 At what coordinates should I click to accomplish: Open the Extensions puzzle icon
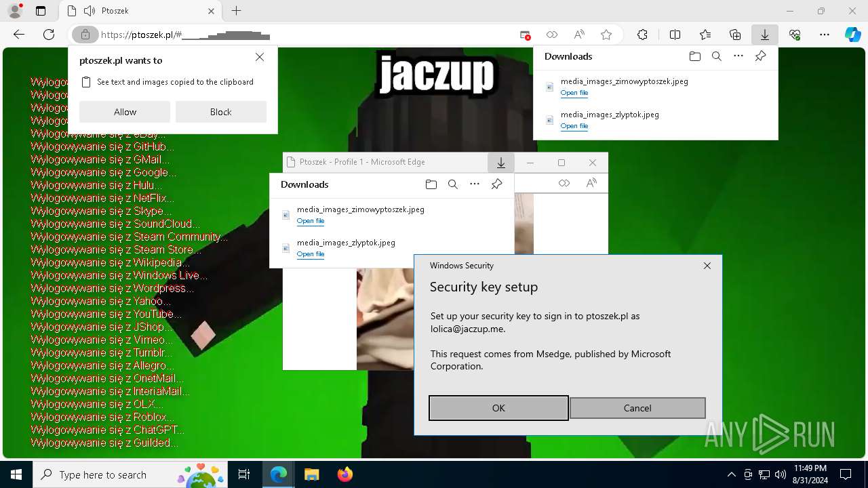pyautogui.click(x=642, y=35)
